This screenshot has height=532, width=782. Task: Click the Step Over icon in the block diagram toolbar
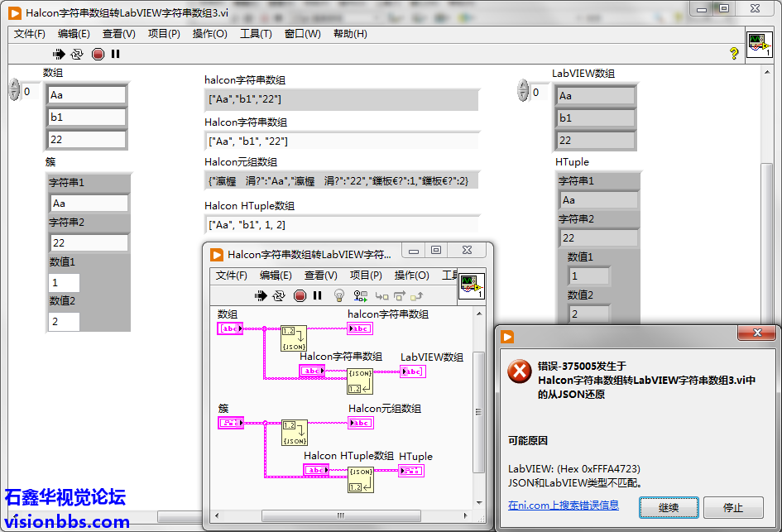click(x=400, y=296)
